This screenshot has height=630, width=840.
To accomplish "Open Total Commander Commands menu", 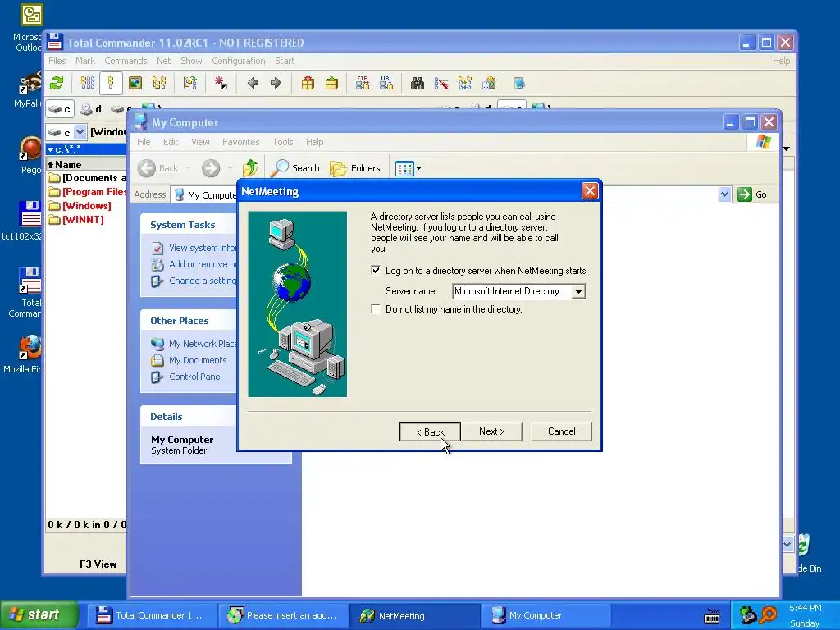I will [126, 61].
